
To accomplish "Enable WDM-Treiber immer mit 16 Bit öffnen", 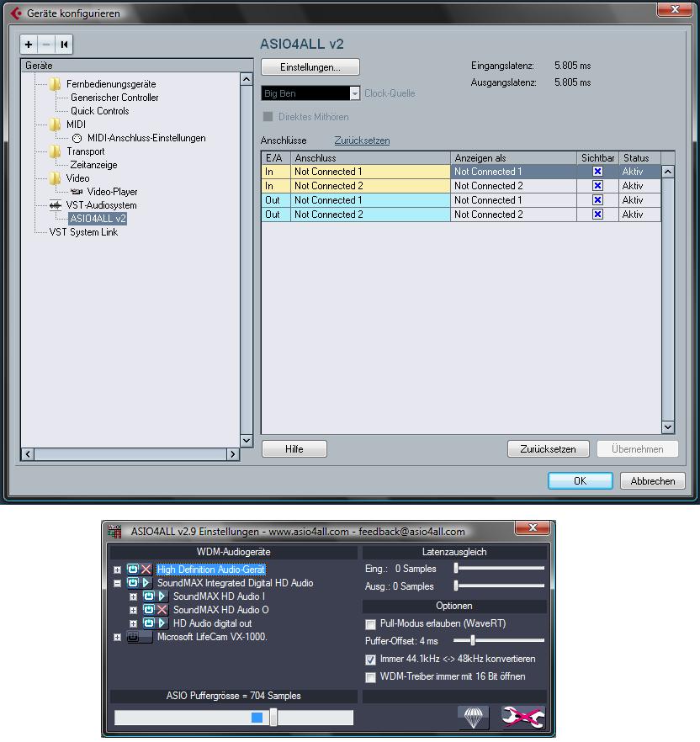I will tap(370, 677).
